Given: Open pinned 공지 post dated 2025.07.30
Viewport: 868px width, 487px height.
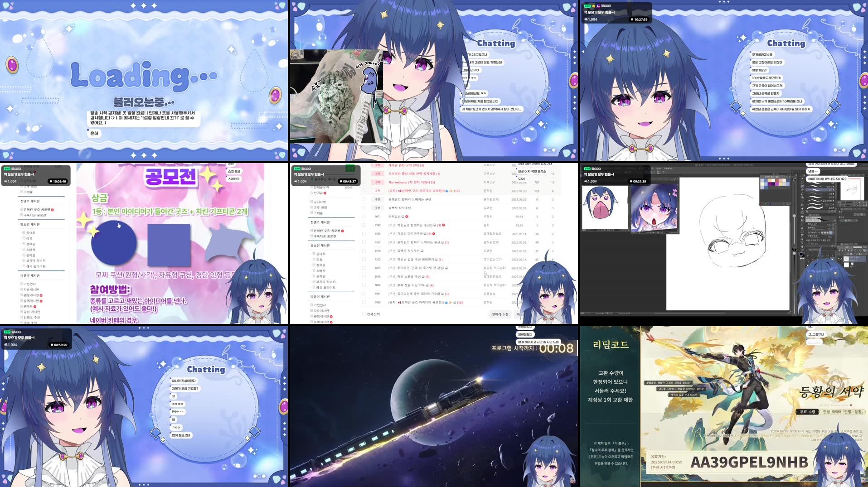Looking at the screenshot, I should [424, 191].
